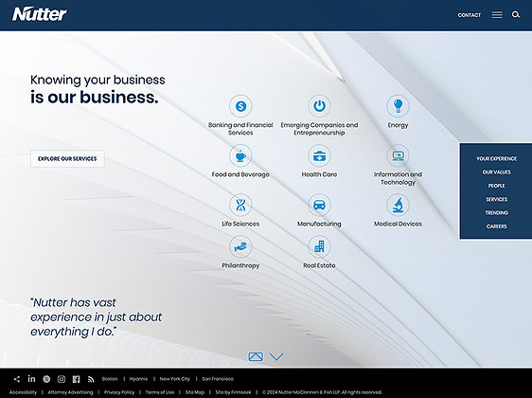Open the Site Map footer link

195,392
